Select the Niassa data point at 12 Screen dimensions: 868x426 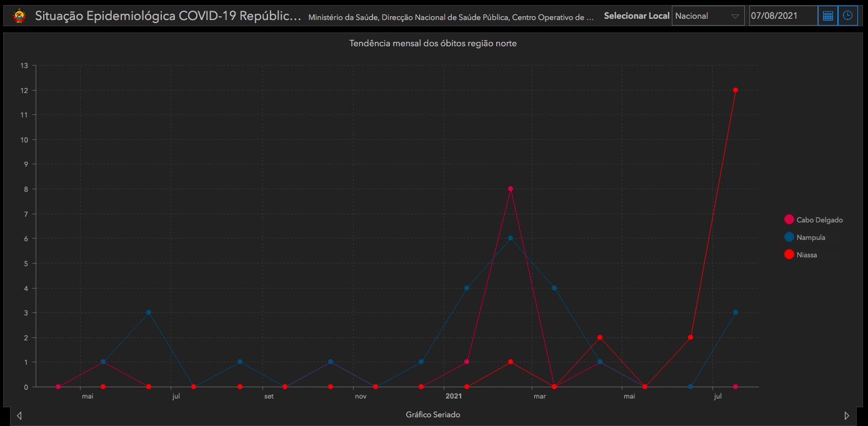(736, 90)
